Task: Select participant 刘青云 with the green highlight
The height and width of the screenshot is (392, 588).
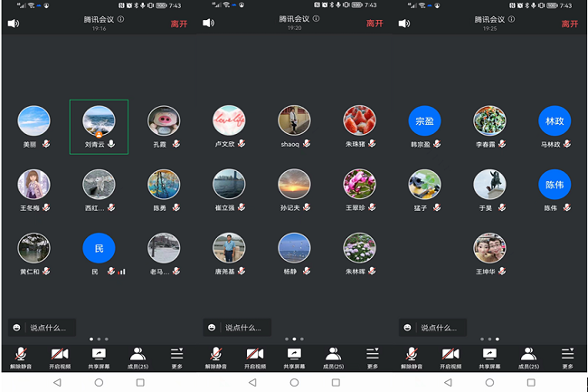Action: tap(99, 121)
